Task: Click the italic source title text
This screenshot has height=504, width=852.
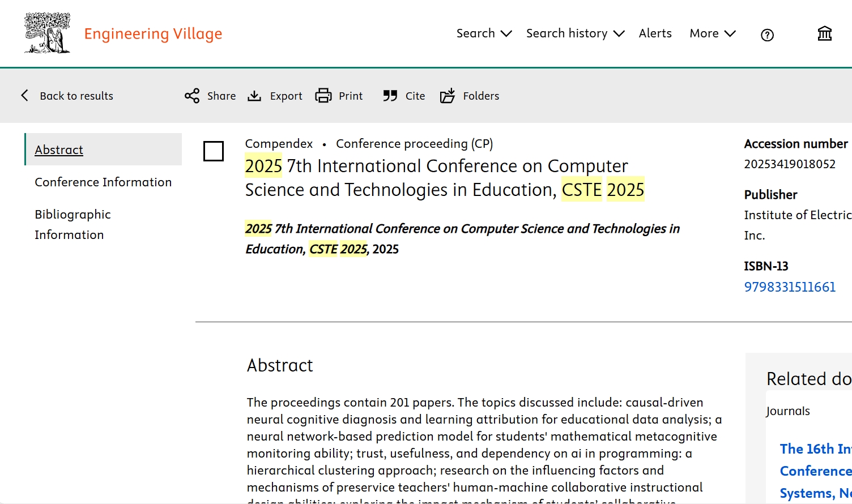Action: [462, 239]
